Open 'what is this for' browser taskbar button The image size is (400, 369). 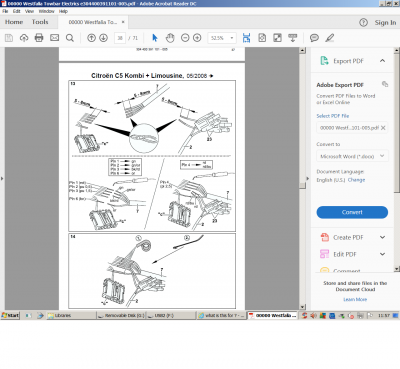tap(221, 315)
